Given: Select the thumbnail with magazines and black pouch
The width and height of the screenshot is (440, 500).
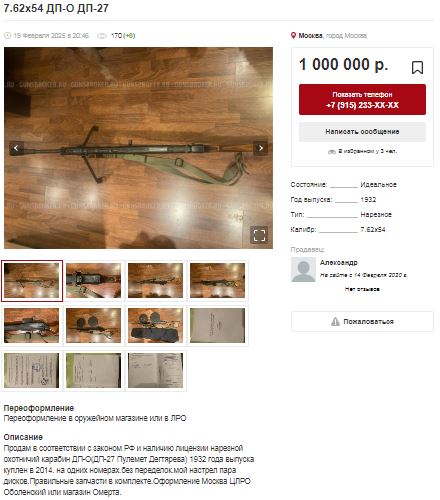Looking at the screenshot, I should [155, 325].
